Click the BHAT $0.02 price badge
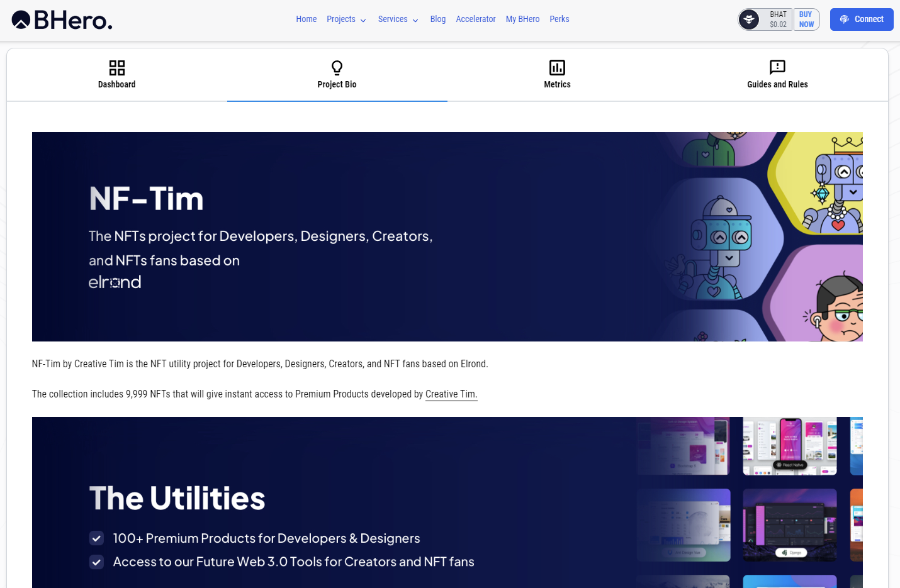 [x=765, y=19]
